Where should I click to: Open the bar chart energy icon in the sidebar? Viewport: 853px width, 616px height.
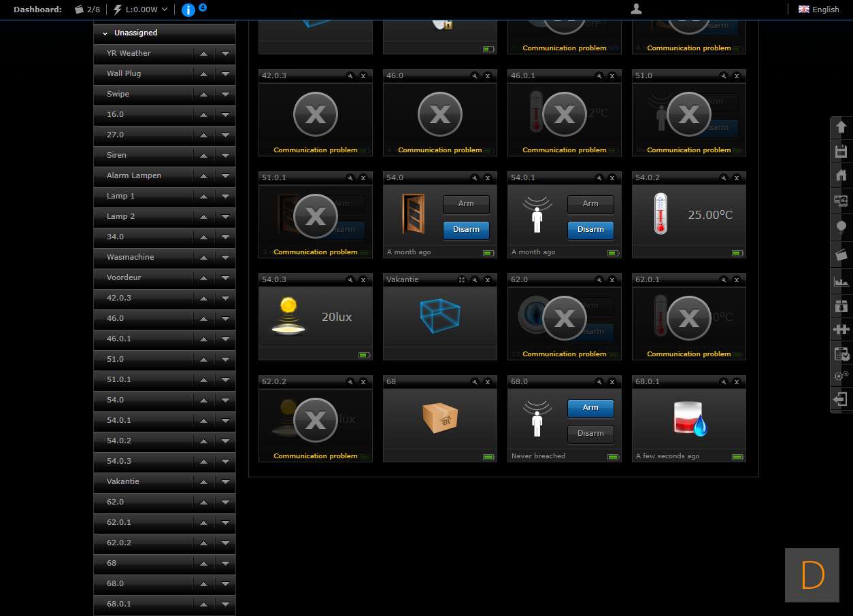pos(841,281)
